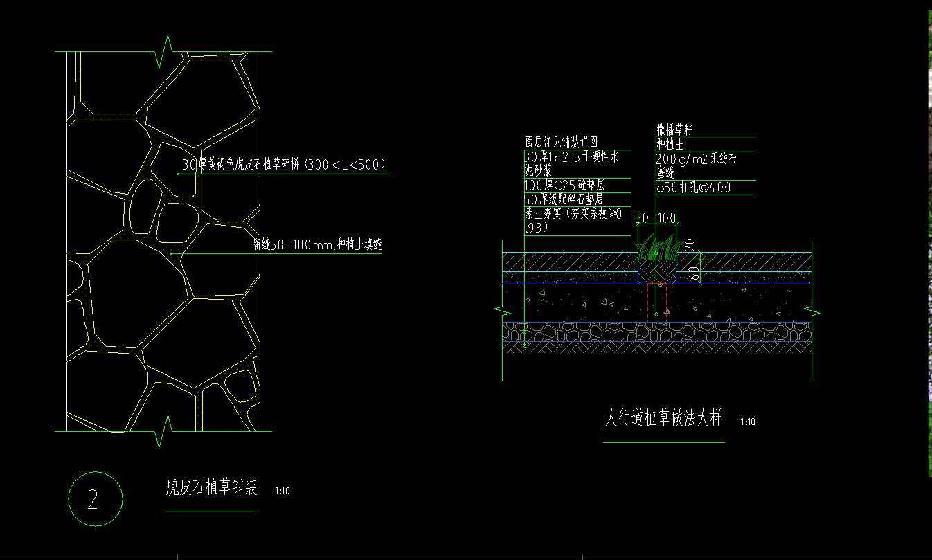The width and height of the screenshot is (932, 560).
Task: Click the '20' vertical dimension text
Action: 689,245
